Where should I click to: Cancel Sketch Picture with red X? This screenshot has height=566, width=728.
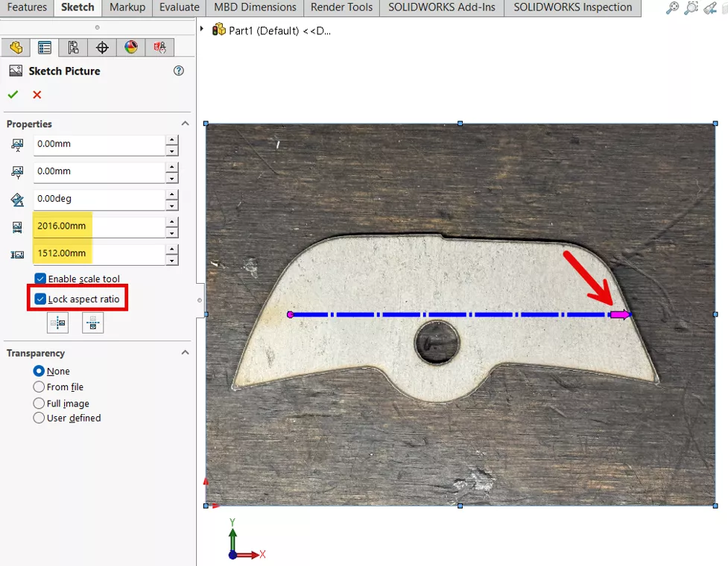click(37, 95)
